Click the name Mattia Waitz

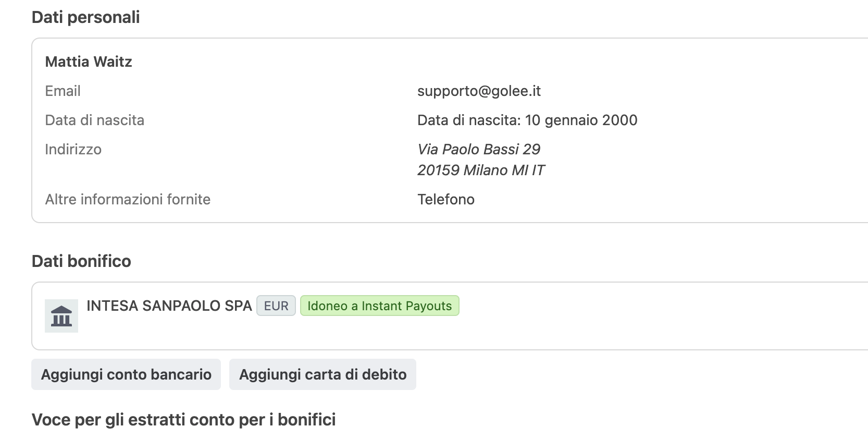[89, 62]
